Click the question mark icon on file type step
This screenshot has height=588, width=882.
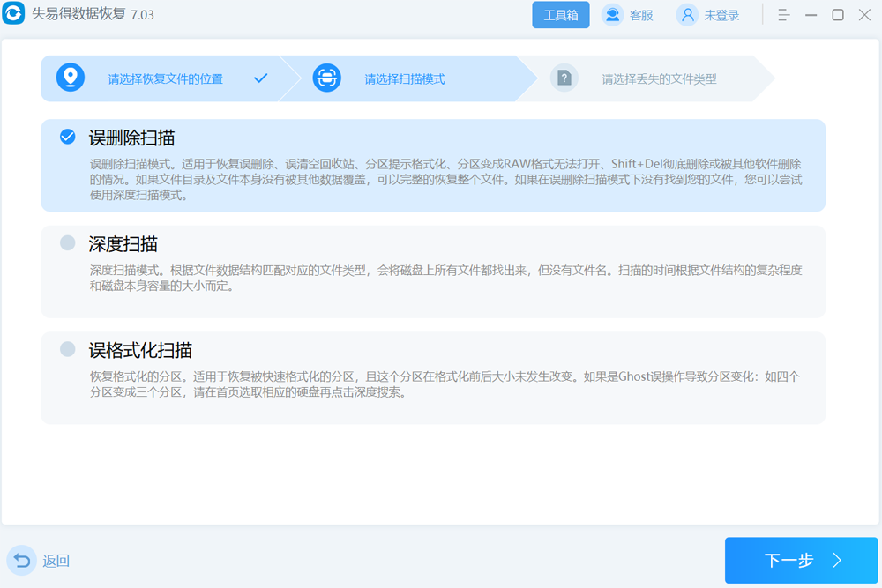pos(564,78)
